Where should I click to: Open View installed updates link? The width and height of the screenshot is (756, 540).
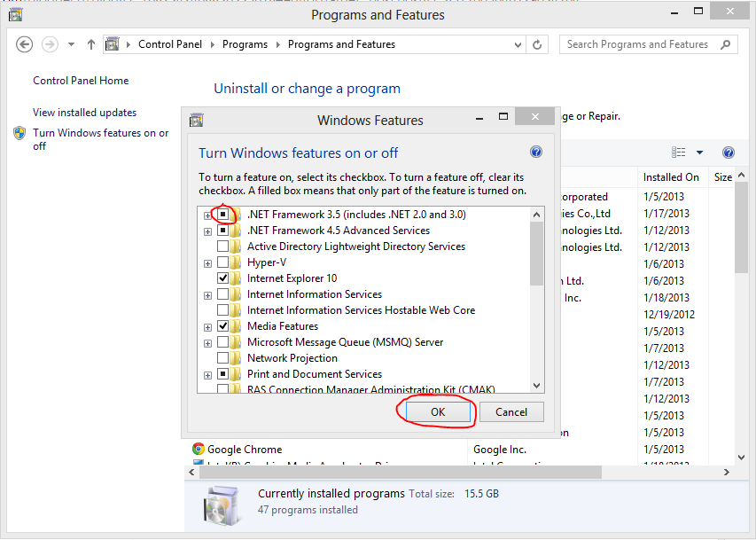[84, 113]
